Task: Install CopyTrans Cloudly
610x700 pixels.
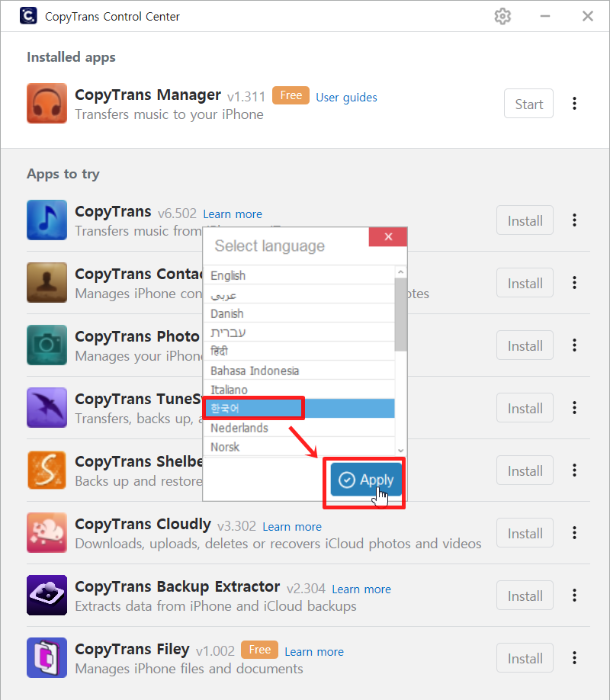Action: coord(525,532)
